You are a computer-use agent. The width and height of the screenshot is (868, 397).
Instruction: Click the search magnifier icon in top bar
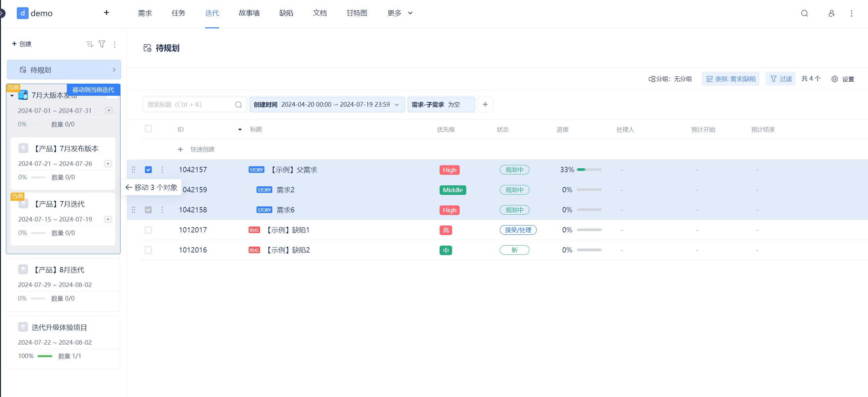pyautogui.click(x=804, y=13)
